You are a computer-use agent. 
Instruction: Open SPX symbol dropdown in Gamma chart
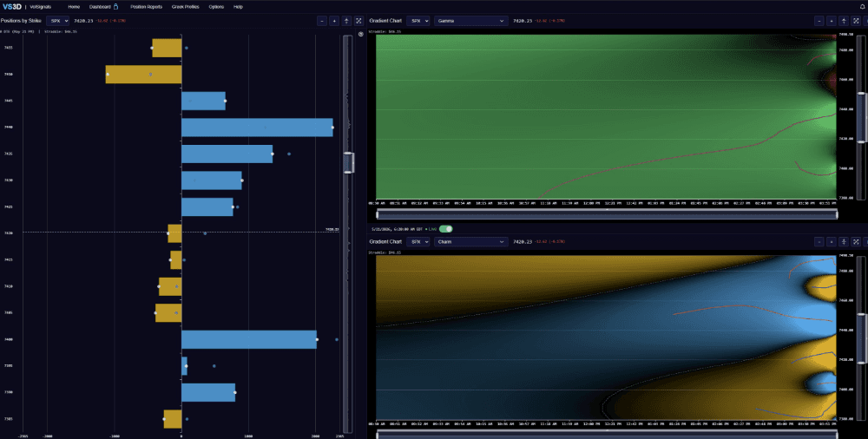(x=418, y=21)
